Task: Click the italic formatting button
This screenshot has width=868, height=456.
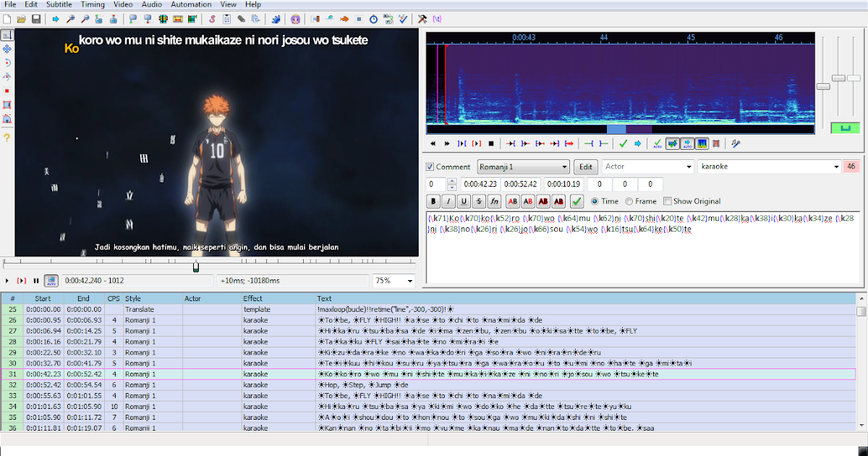Action: (448, 201)
